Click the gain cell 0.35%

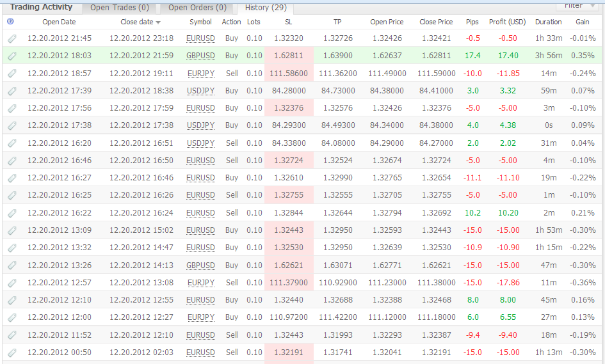pyautogui.click(x=583, y=56)
